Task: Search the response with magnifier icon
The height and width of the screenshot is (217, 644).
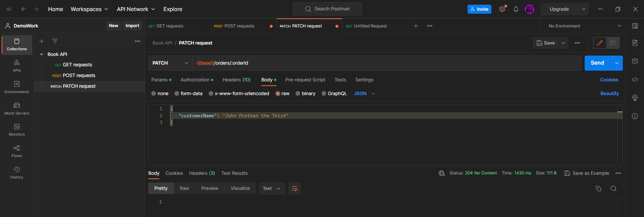Action: (x=613, y=188)
